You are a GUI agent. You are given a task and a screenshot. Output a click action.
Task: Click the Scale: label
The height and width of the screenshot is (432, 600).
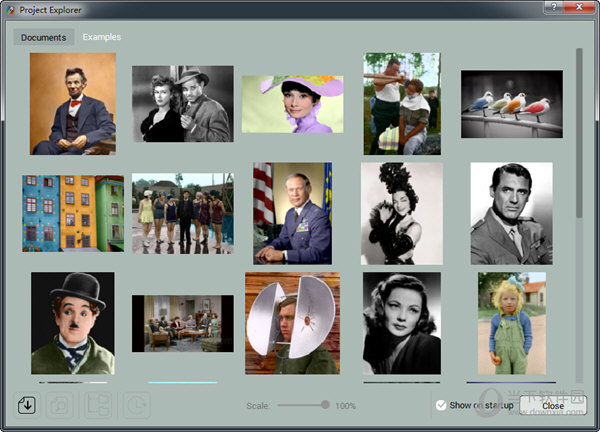click(x=258, y=406)
